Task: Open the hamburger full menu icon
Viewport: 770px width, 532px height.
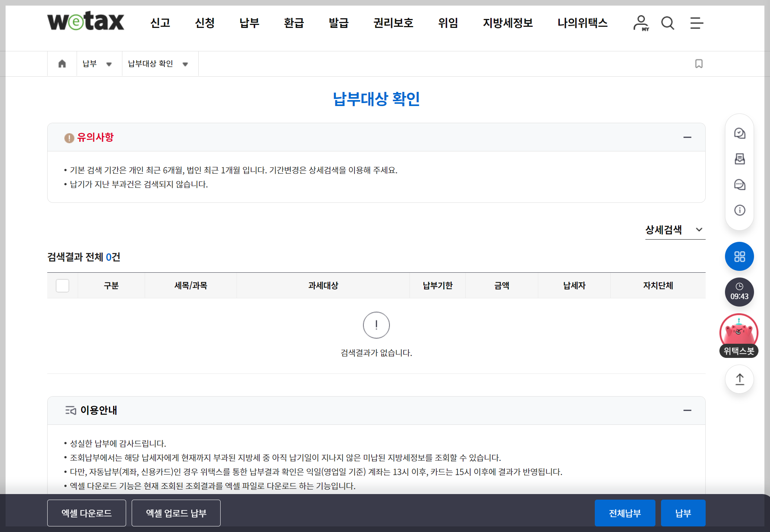Action: pyautogui.click(x=696, y=23)
